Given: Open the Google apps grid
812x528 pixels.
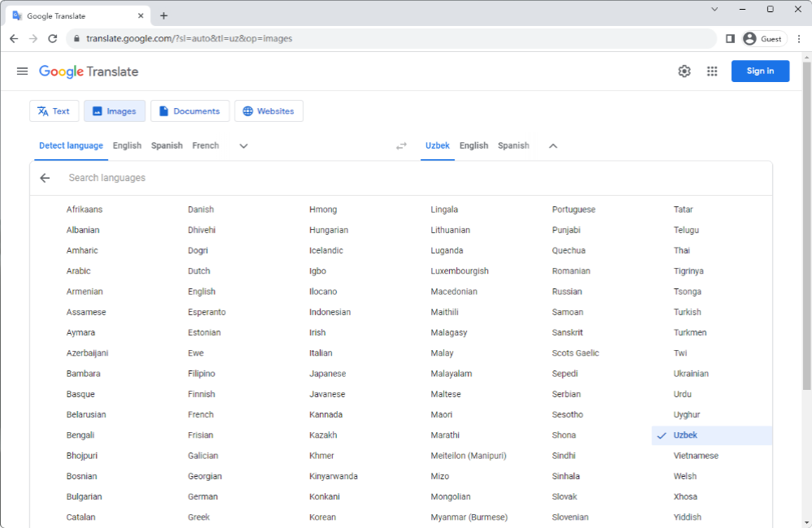Looking at the screenshot, I should [x=712, y=71].
